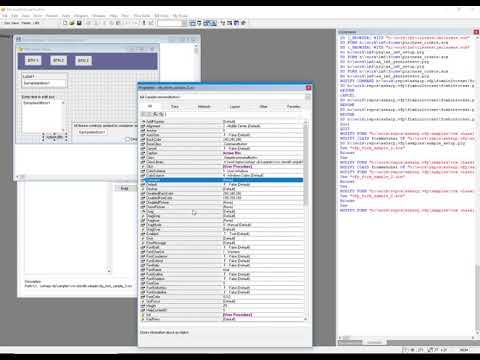This screenshot has width=480, height=360.
Task: Close the Properties window
Action: click(308, 88)
